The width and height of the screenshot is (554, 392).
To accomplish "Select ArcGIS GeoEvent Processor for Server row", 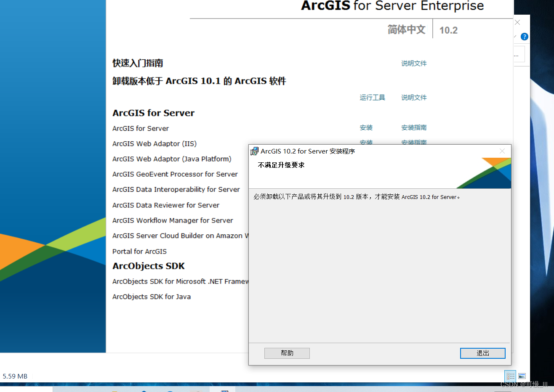I will [175, 174].
